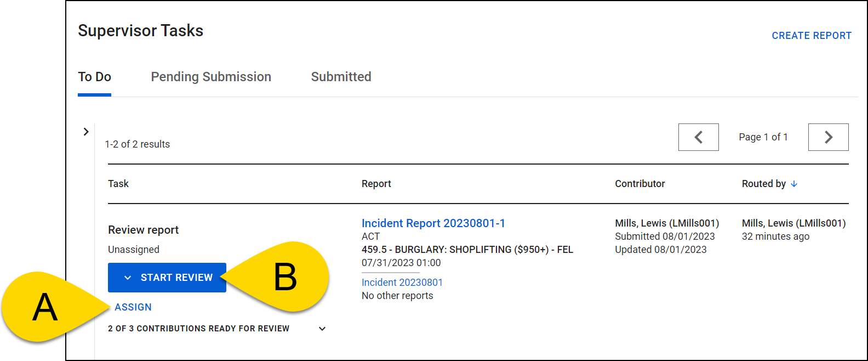Click Assign under the review task
This screenshot has height=361, width=868.
pyautogui.click(x=133, y=307)
